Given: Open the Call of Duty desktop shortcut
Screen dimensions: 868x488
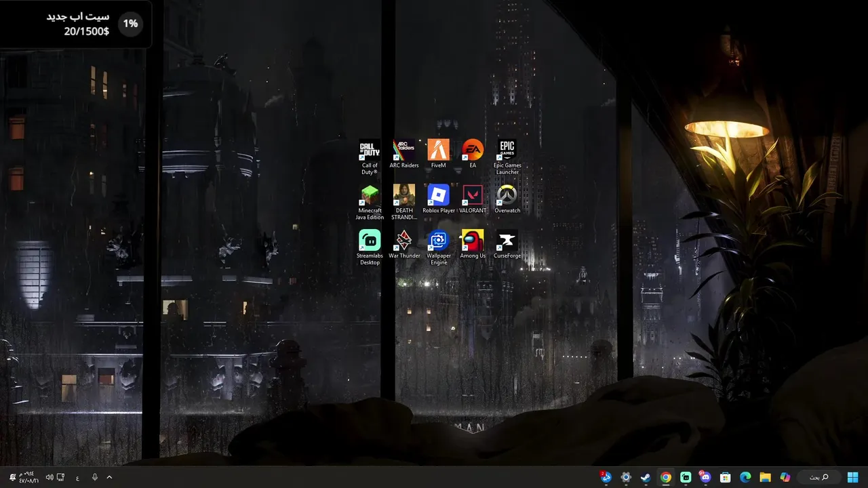Looking at the screenshot, I should pyautogui.click(x=370, y=157).
